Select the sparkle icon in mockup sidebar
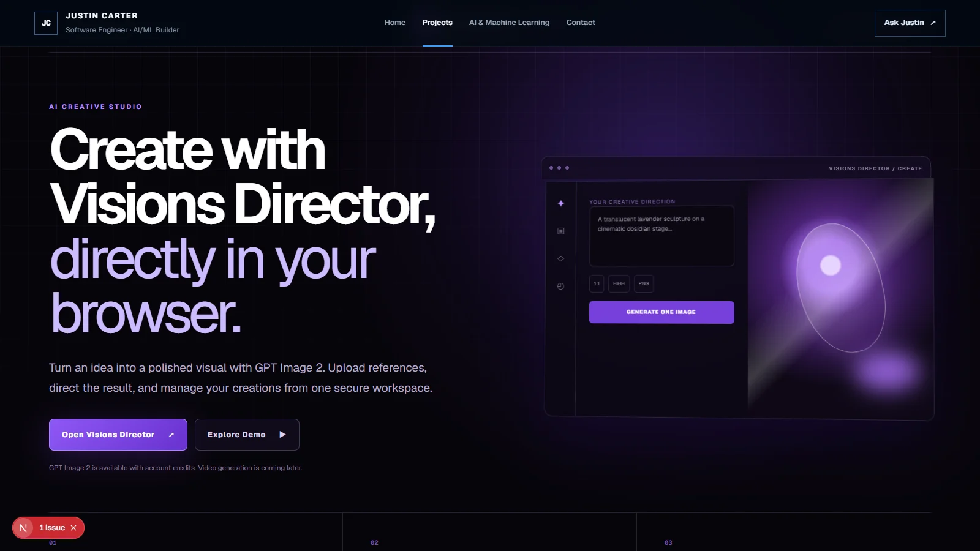Viewport: 980px width, 551px height. click(x=560, y=203)
